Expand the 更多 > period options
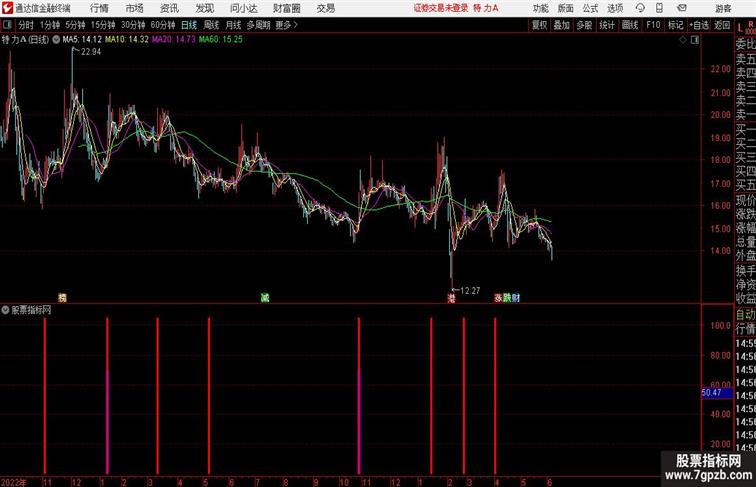 click(x=286, y=25)
